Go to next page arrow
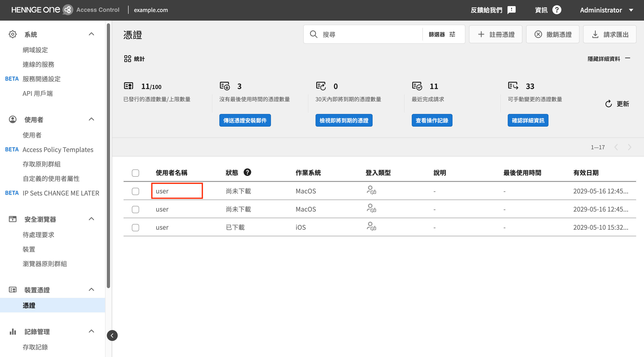Viewport: 644px width, 357px height. (x=630, y=147)
